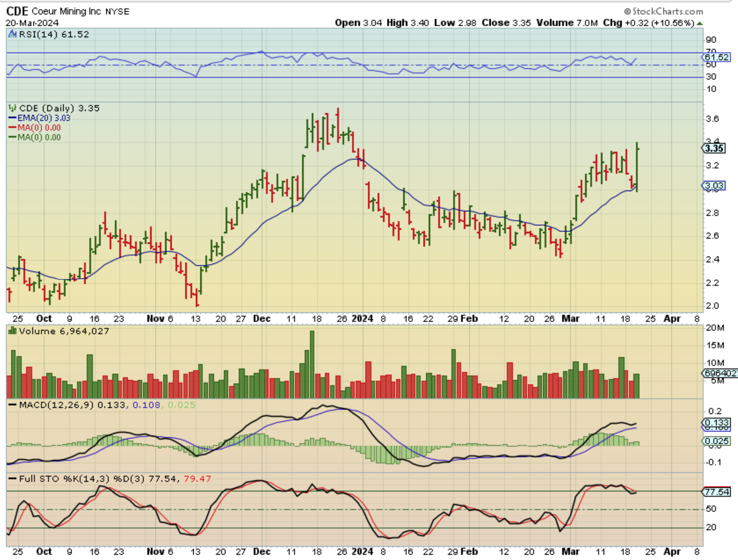Viewport: 738px width, 560px height.
Task: Click the 'NYSE' exchange label
Action: 117,12
